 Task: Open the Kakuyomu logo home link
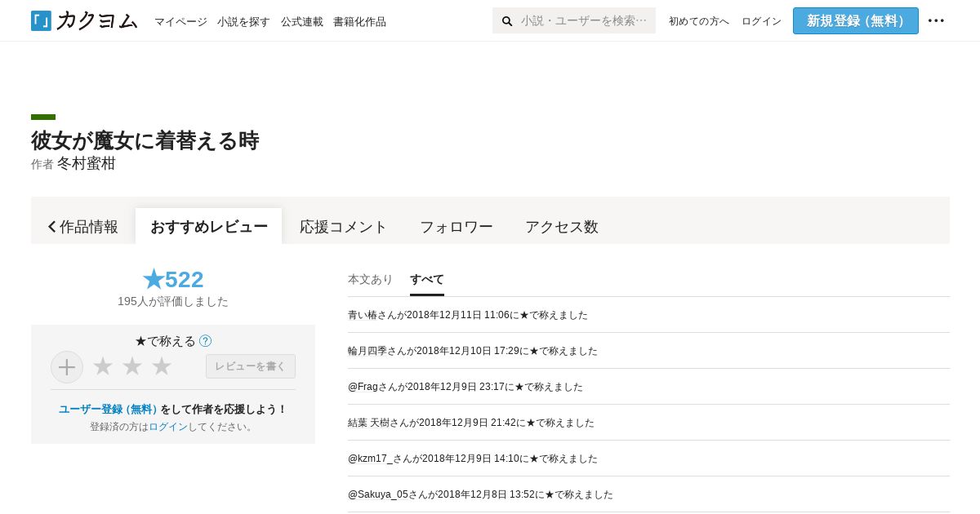tap(84, 20)
